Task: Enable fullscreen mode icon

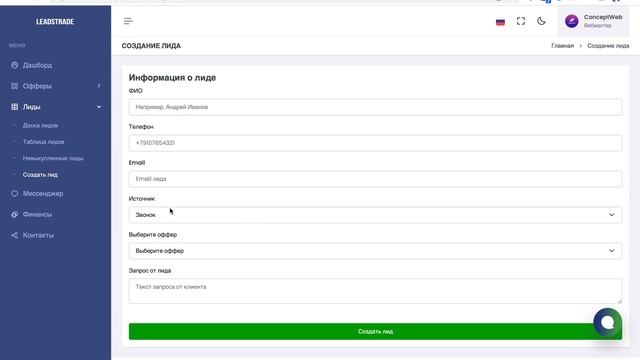Action: [x=521, y=21]
